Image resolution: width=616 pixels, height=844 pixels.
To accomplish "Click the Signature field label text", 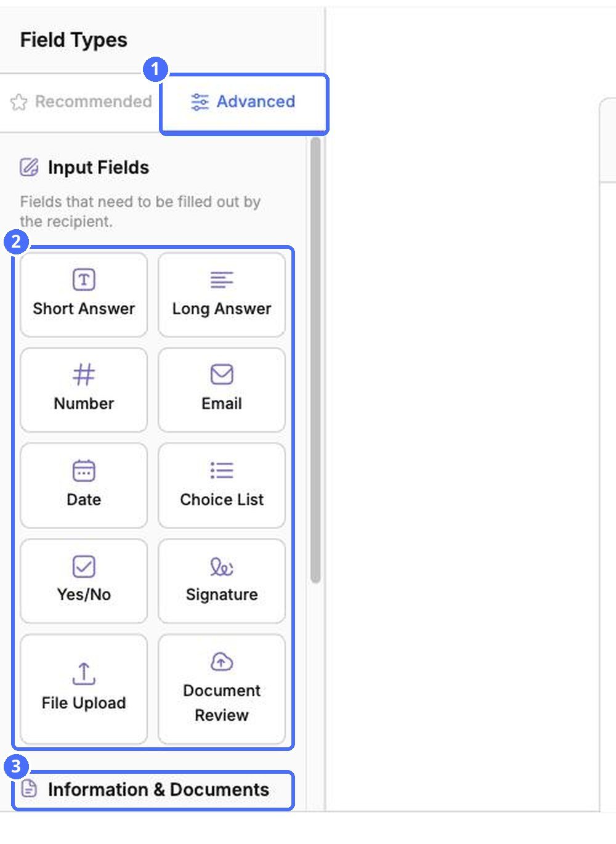I will (222, 595).
